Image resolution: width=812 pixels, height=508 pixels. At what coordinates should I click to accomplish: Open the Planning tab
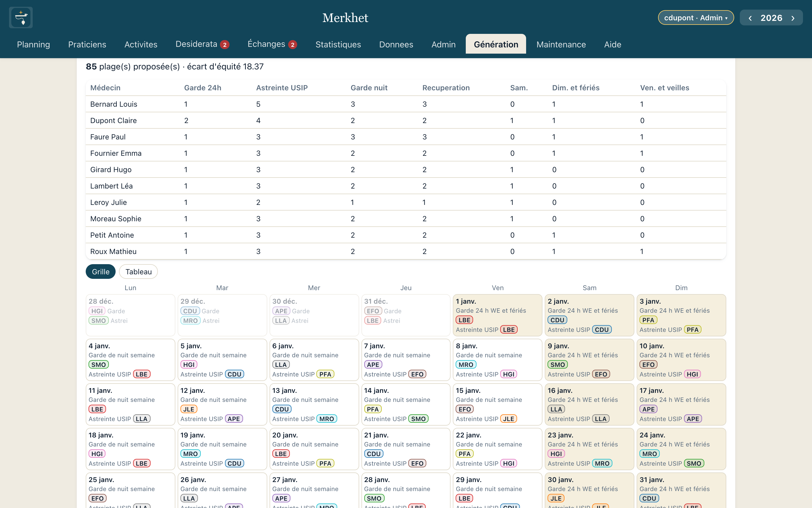34,44
